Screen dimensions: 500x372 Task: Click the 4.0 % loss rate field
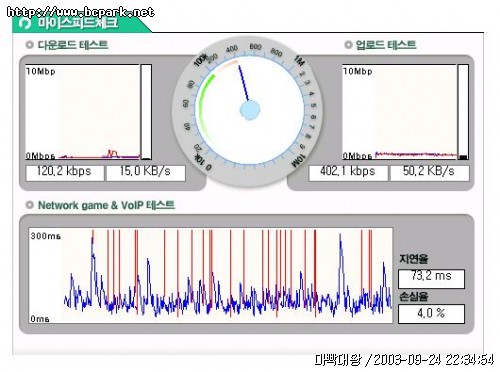pos(431,314)
